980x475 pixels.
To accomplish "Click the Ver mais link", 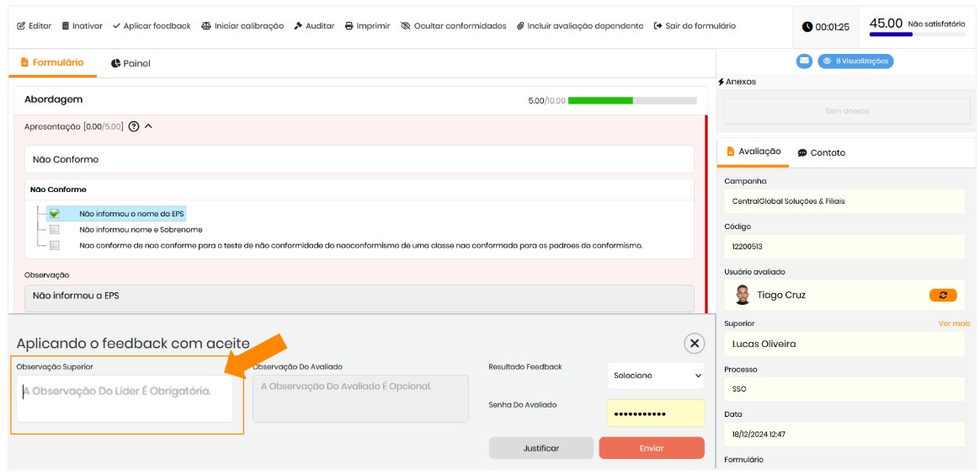I will tap(954, 323).
